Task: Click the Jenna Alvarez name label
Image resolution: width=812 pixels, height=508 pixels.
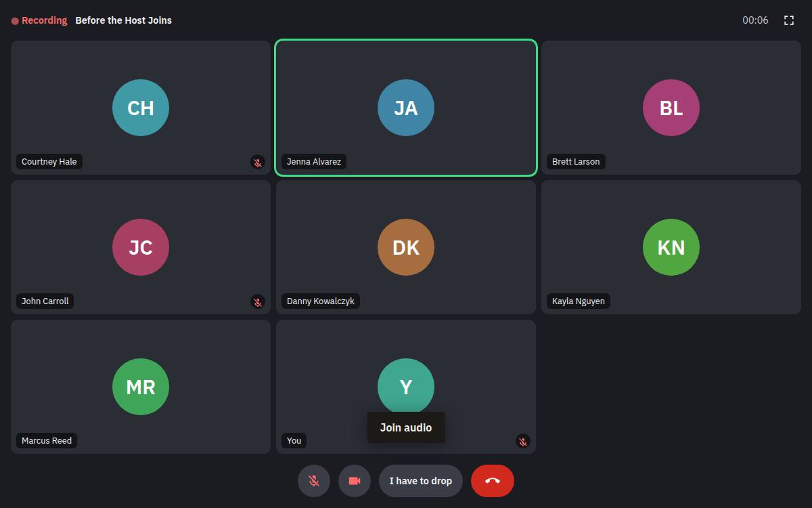Action: pyautogui.click(x=314, y=162)
